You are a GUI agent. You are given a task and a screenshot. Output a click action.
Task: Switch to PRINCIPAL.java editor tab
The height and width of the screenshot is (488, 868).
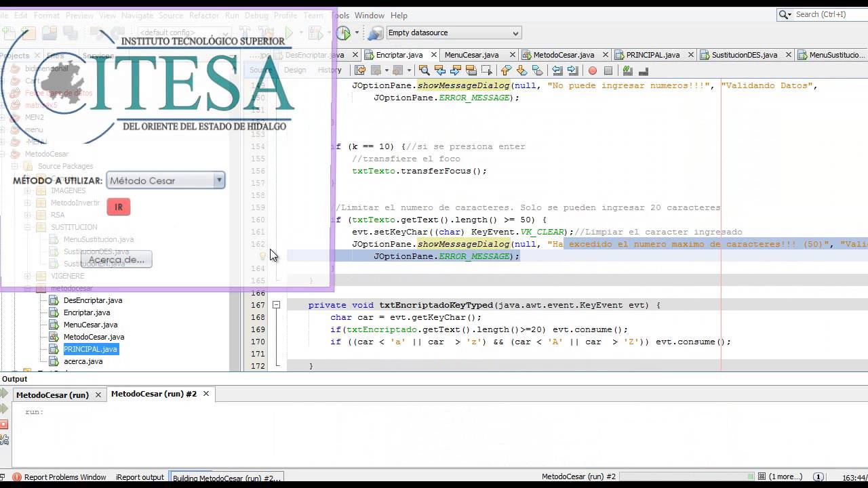point(653,55)
